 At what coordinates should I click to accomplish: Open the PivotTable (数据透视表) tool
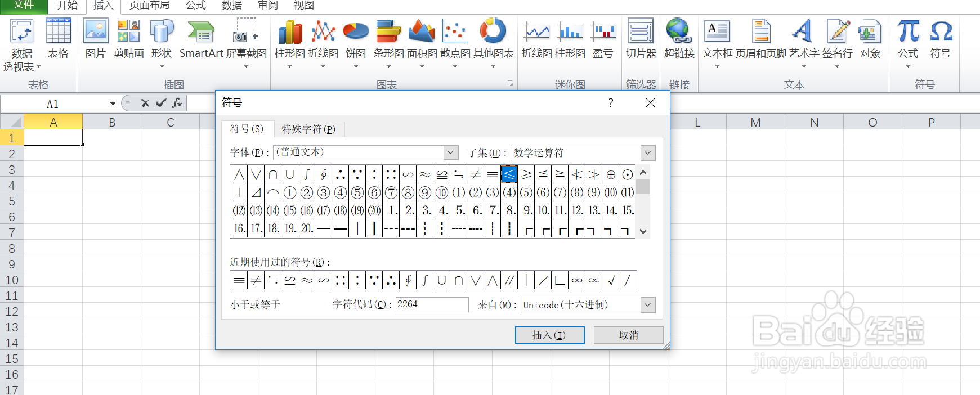point(22,45)
